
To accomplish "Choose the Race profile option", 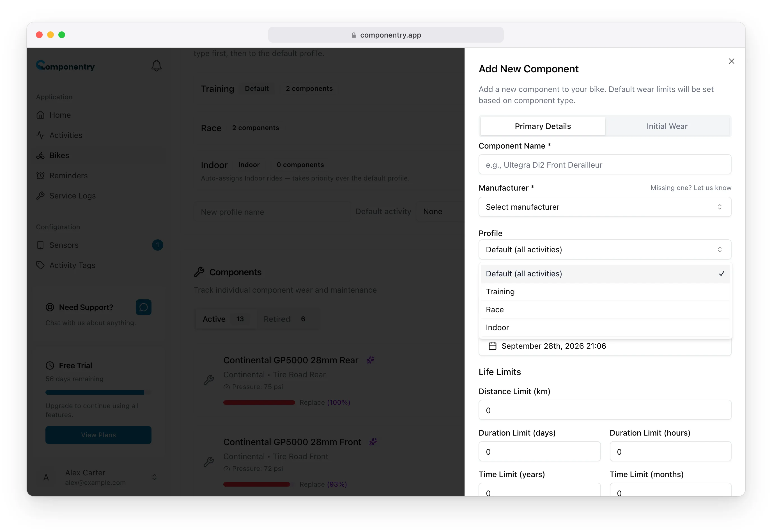I will point(605,310).
